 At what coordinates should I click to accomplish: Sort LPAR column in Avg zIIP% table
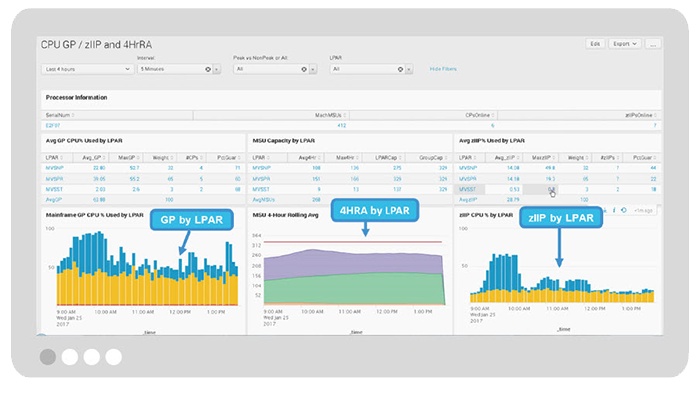[x=468, y=158]
